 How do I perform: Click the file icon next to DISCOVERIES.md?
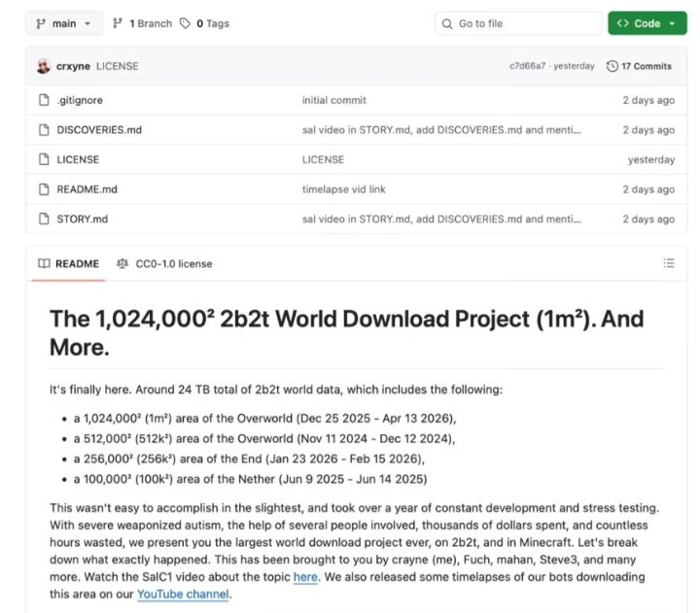pos(44,130)
